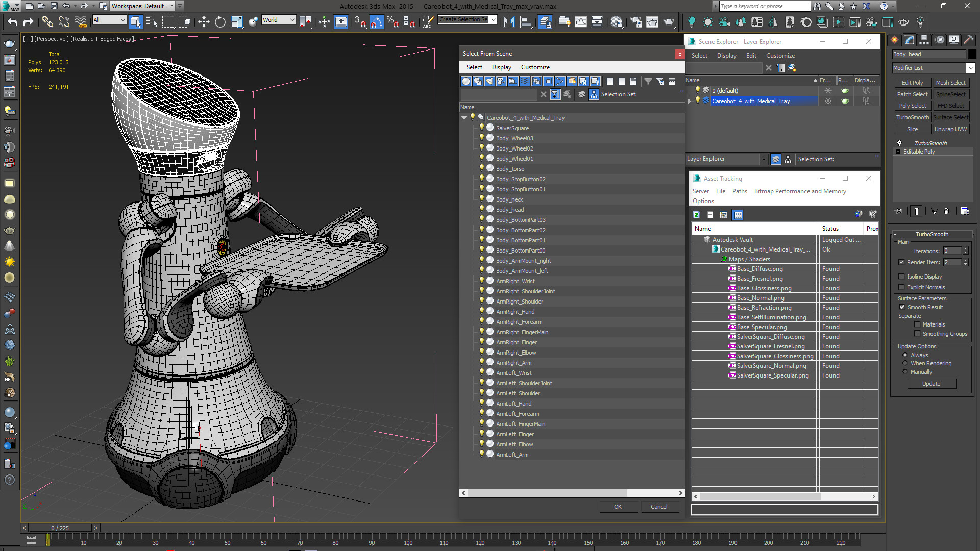Click the time slider 0 / 225 handle
Screen dimensions: 980x551
[x=60, y=528]
